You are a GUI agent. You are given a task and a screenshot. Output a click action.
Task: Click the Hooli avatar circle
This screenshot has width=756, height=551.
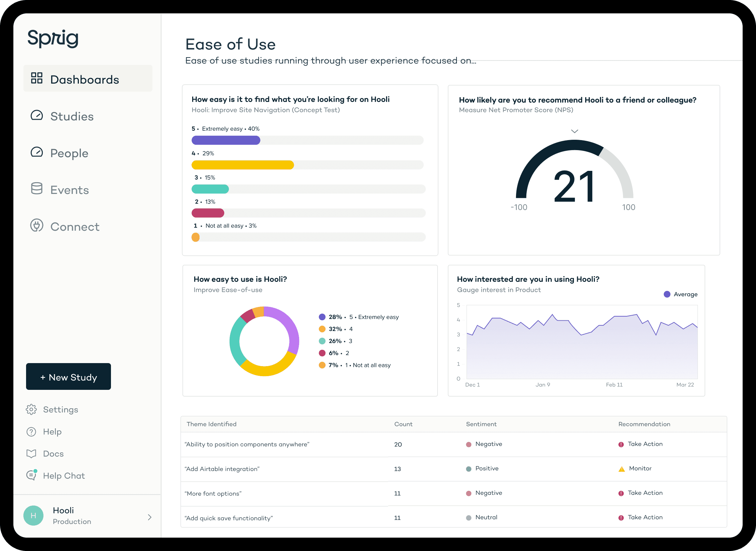click(33, 516)
